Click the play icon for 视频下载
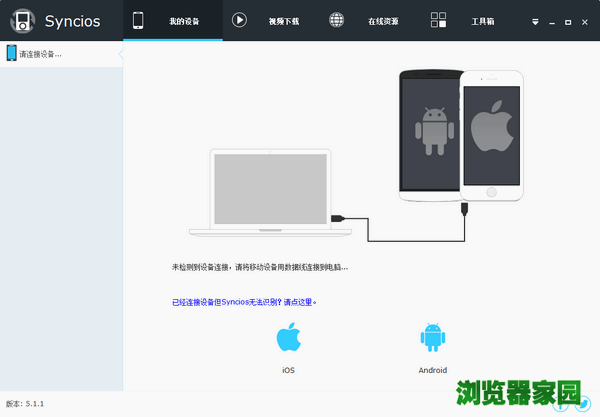This screenshot has height=417, width=600. click(240, 20)
